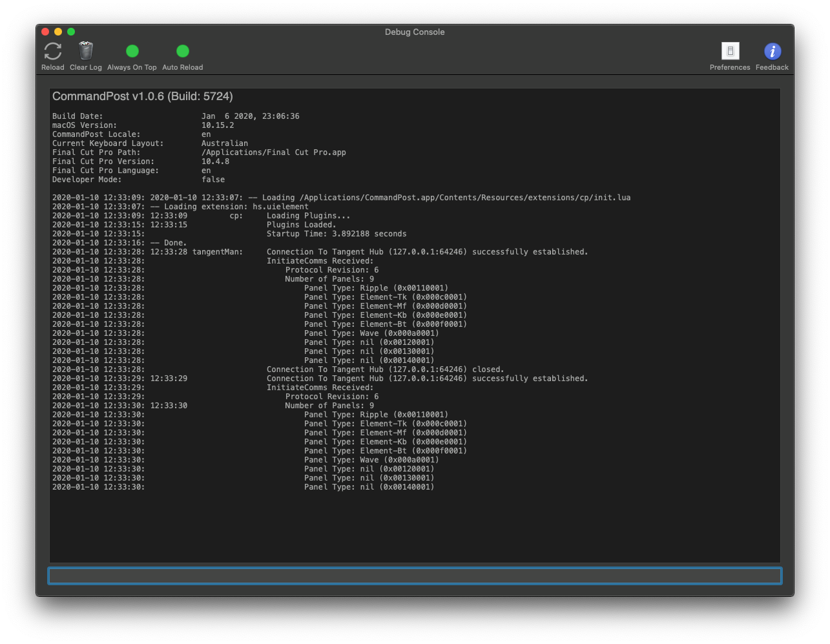Open CommandPost Preferences
The width and height of the screenshot is (830, 644).
click(729, 51)
